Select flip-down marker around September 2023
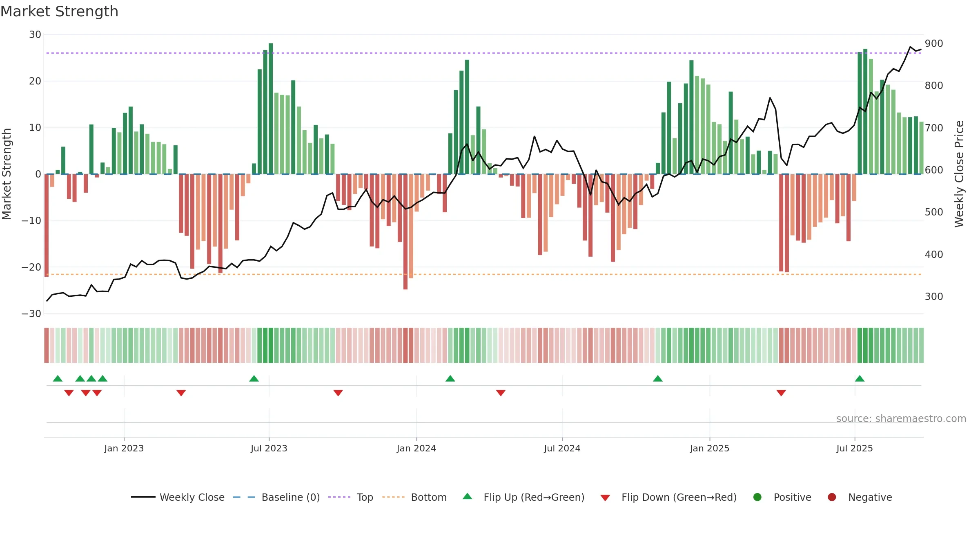 pos(338,393)
